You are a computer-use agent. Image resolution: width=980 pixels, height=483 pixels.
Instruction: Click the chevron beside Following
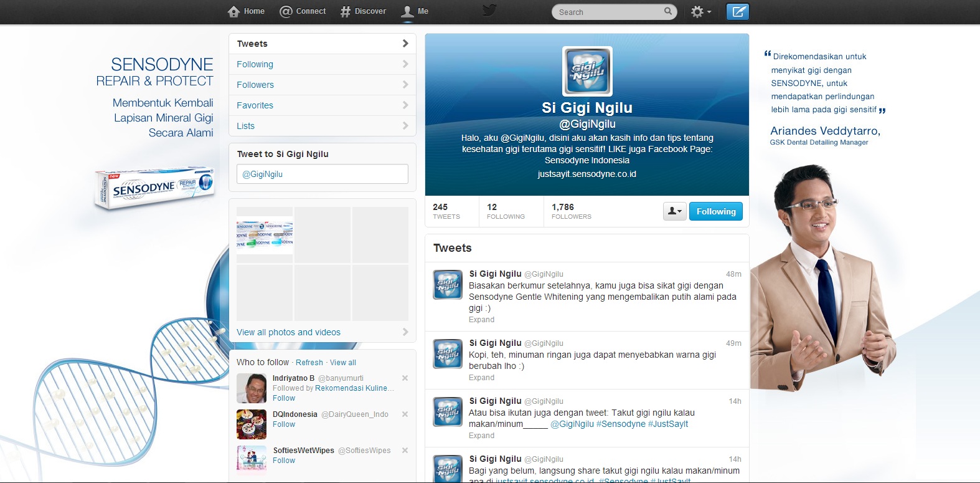point(405,64)
